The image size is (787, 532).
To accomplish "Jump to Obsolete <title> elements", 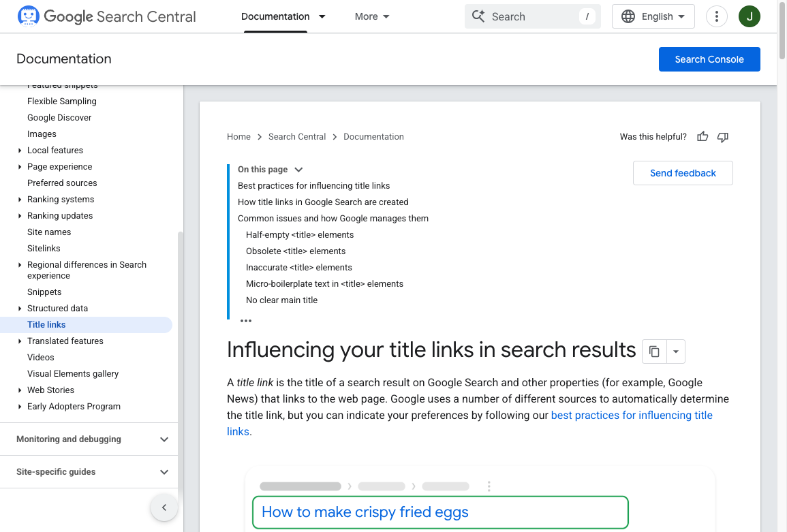I will (x=296, y=251).
